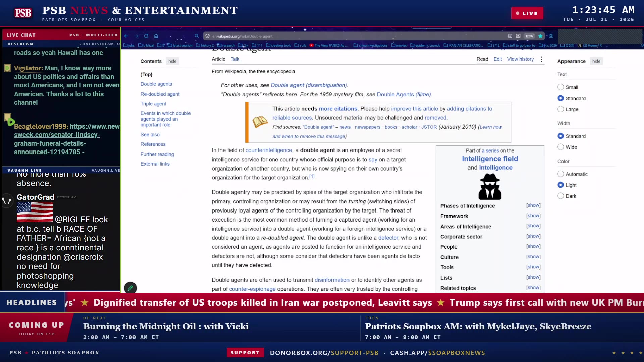Expand Framework section in infobox
Viewport: 644px width, 362px height.
click(533, 216)
